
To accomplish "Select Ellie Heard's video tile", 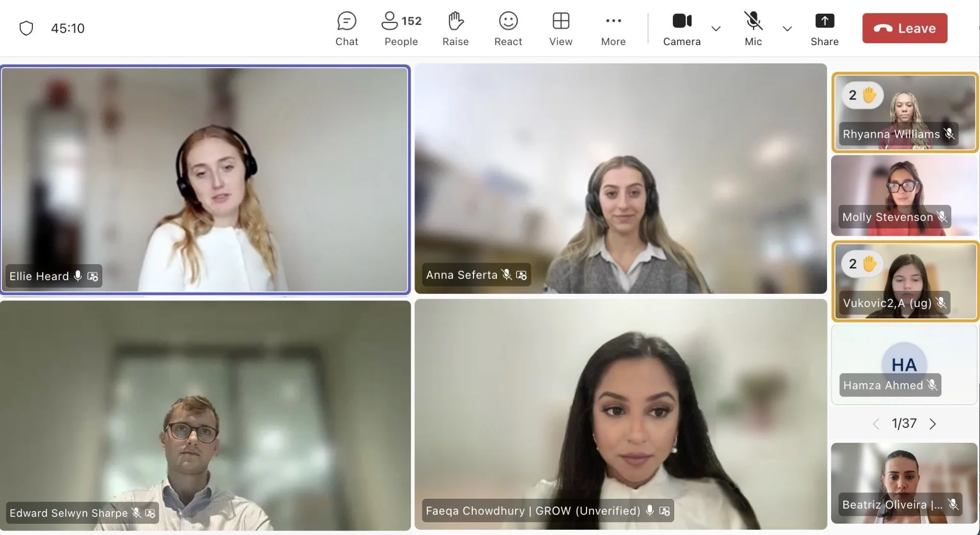I will (x=205, y=179).
